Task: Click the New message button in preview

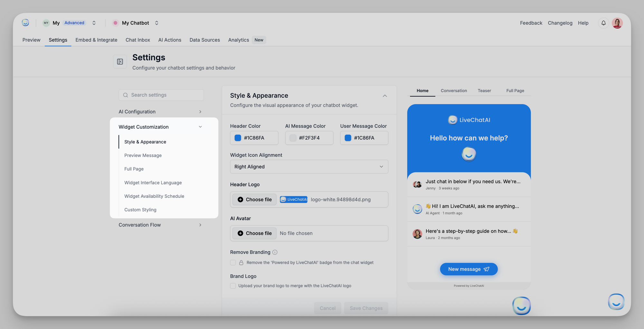Action: coord(469,269)
